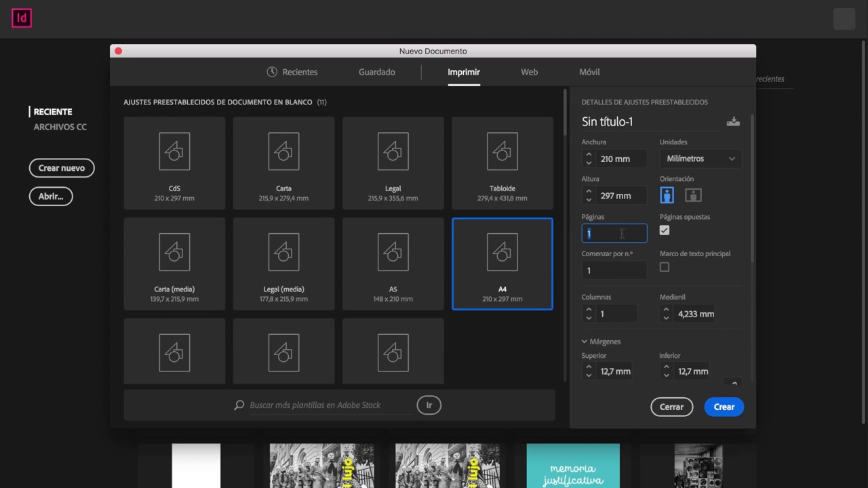This screenshot has height=488, width=868.
Task: Select landscape orientation icon
Action: pos(692,195)
